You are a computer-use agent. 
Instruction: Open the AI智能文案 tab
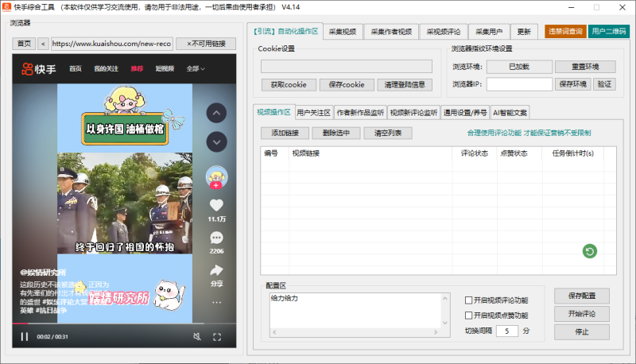pyautogui.click(x=510, y=112)
